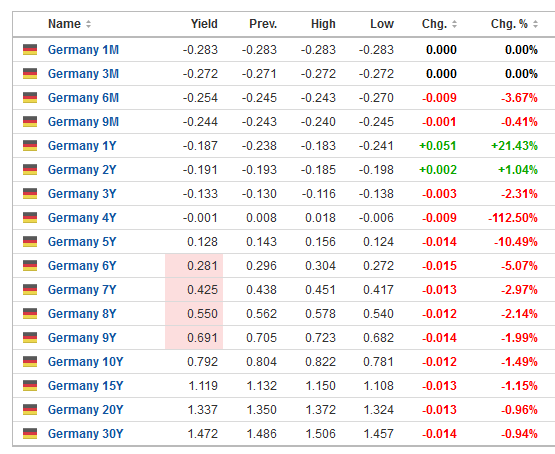Click the 1.132 previous value
The height and width of the screenshot is (454, 555).
point(262,386)
